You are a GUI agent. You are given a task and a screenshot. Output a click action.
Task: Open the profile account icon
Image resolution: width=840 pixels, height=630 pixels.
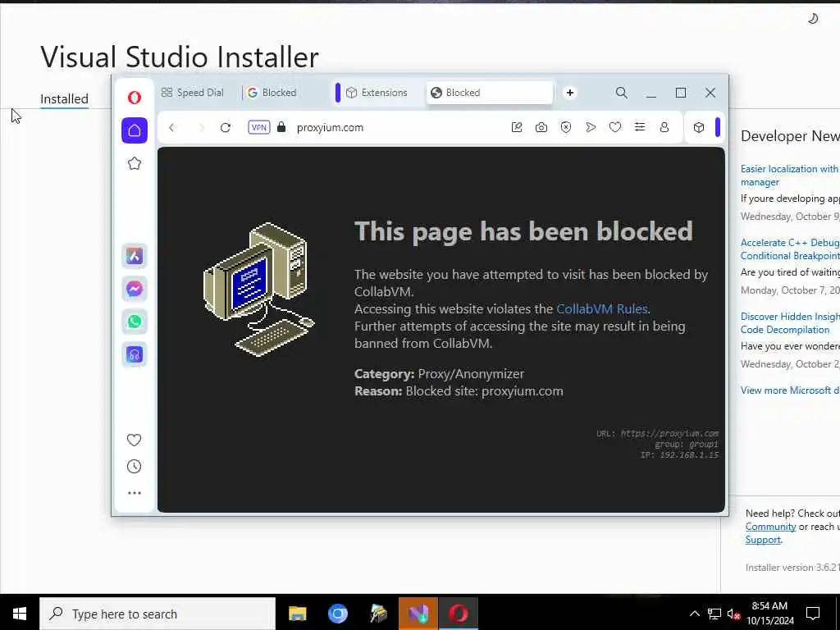664,127
